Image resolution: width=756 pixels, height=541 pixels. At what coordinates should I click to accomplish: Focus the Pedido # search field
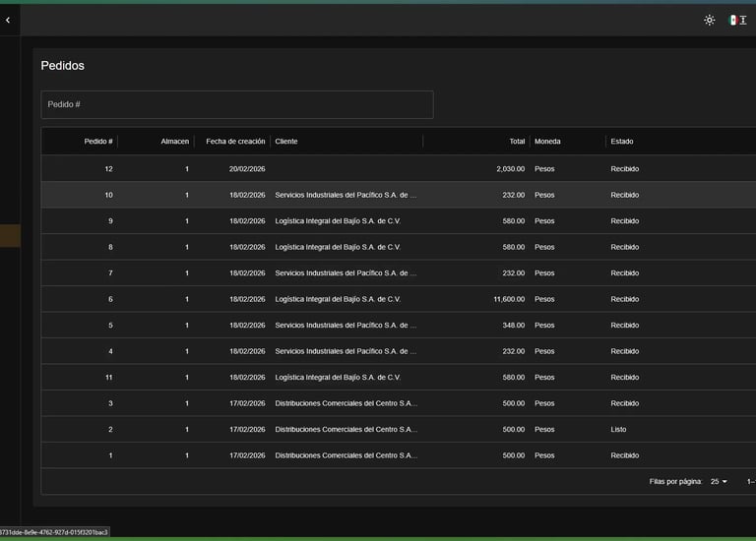tap(237, 104)
